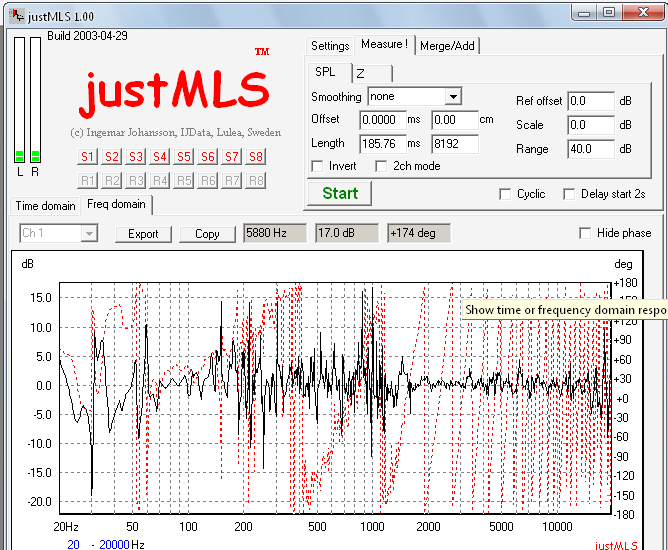The width and height of the screenshot is (668, 550).
Task: Click the L channel level meter
Action: (x=20, y=100)
